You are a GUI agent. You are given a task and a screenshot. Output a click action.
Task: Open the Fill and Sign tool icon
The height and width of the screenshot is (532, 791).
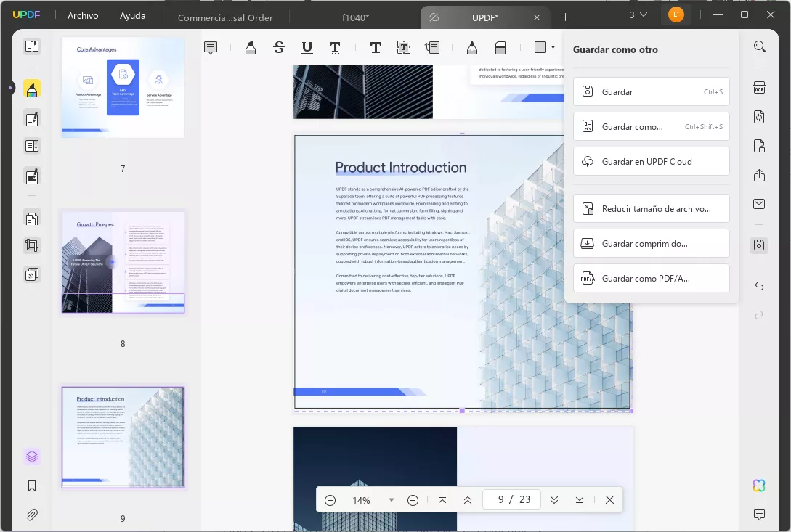pos(32,176)
